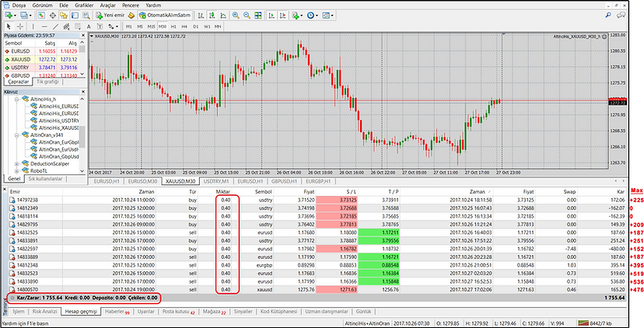644x328 pixels.
Task: Click the Klavuz panel vertical scrollbar
Action: coord(82,135)
